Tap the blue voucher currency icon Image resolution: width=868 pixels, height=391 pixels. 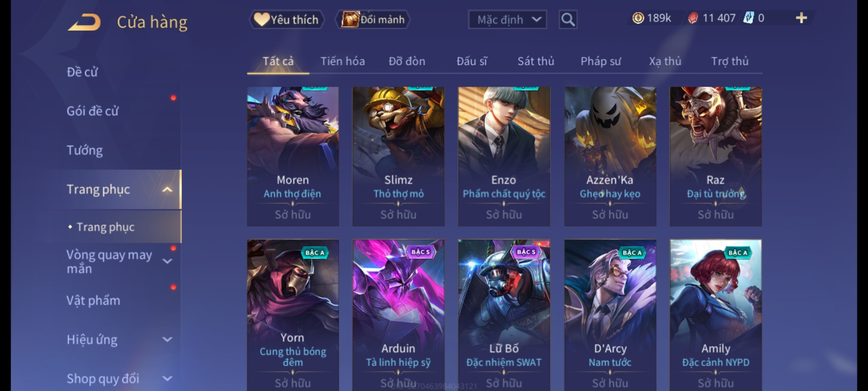748,18
